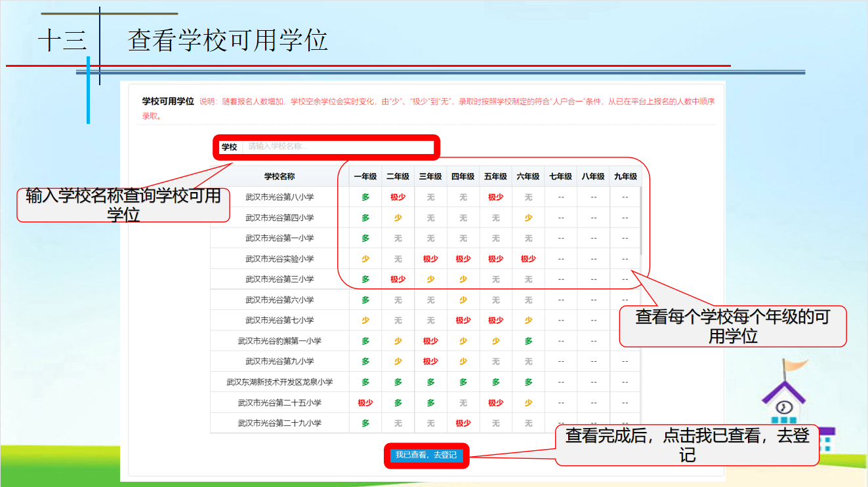
Task: Click 第二十九小学 一年级 cell showing 多
Action: [365, 423]
